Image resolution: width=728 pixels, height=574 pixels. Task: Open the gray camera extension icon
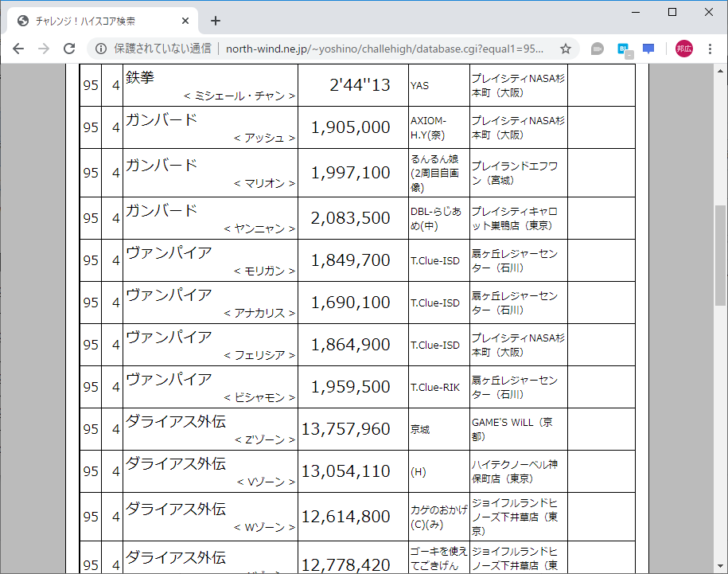pos(597,49)
